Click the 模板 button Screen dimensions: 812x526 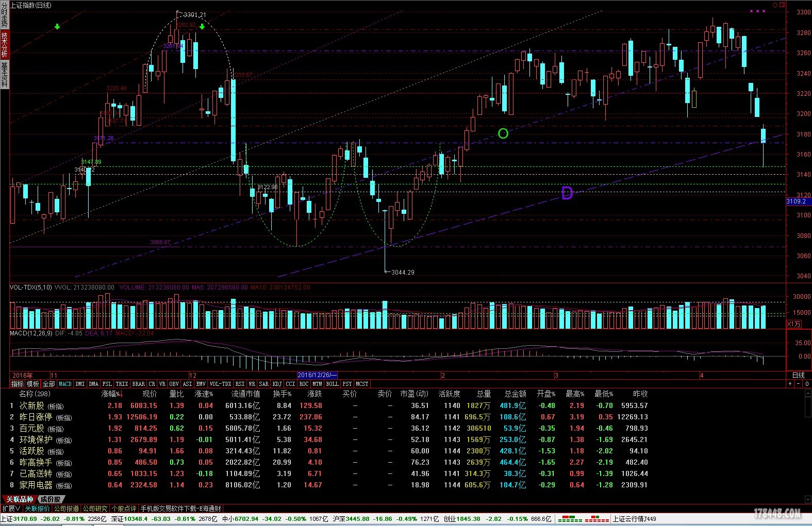pos(33,384)
